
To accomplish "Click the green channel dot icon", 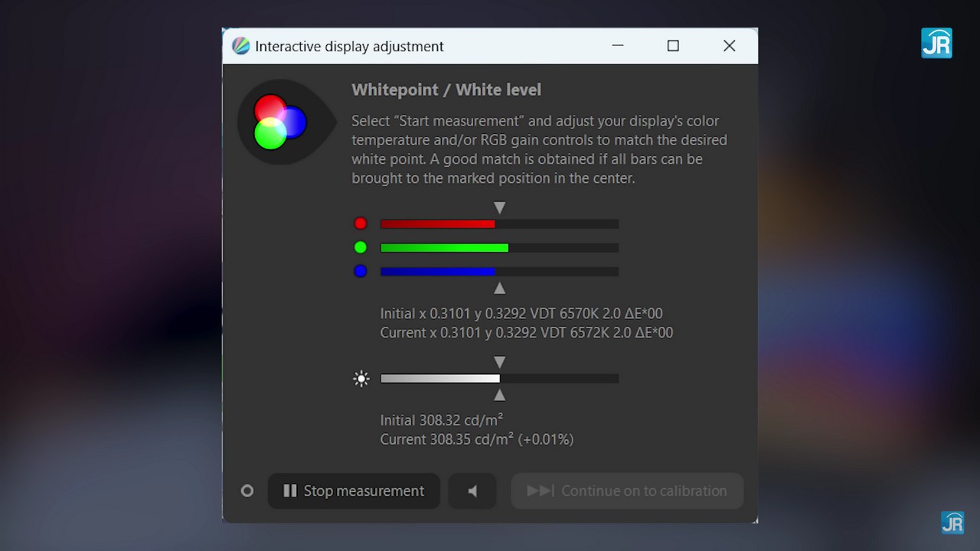I will click(x=361, y=247).
